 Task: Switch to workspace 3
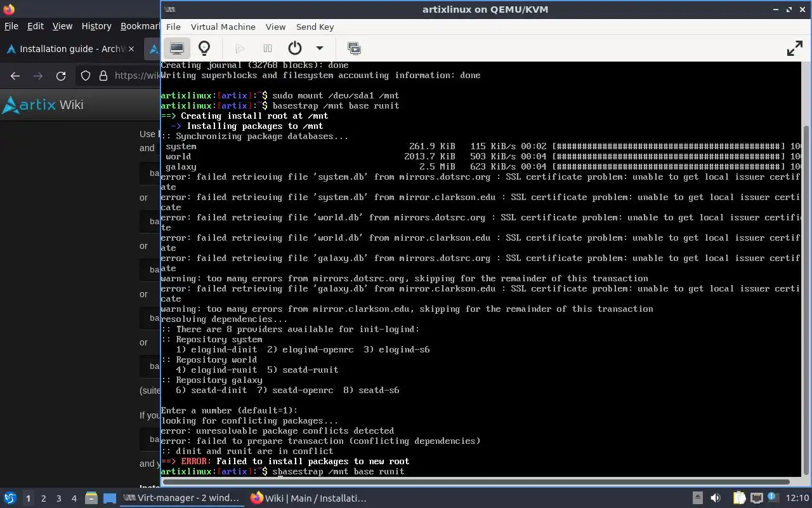coord(59,498)
